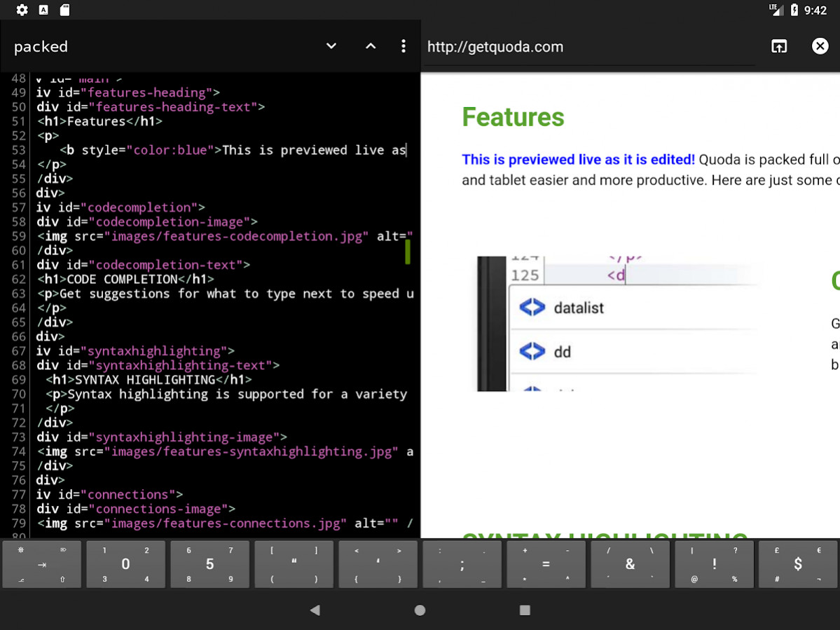Tap the SD card icon in the status bar
Viewport: 840px width, 630px height.
(64, 10)
